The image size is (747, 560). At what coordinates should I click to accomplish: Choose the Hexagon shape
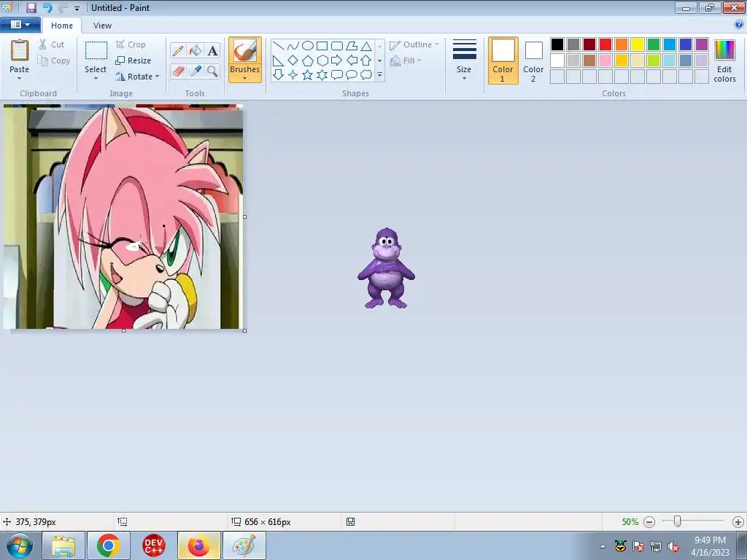322,61
